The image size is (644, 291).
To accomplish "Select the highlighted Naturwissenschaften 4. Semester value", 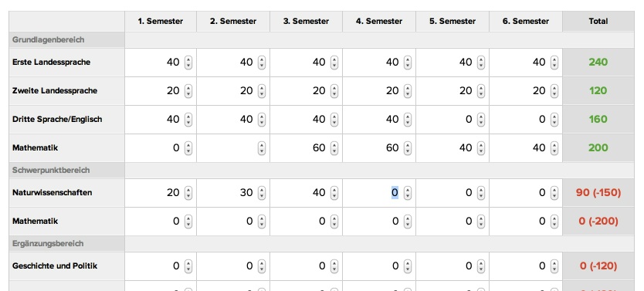I will coord(395,192).
